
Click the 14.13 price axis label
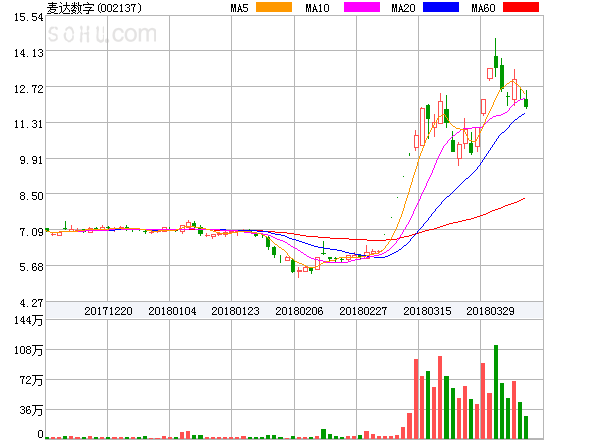coord(29,53)
